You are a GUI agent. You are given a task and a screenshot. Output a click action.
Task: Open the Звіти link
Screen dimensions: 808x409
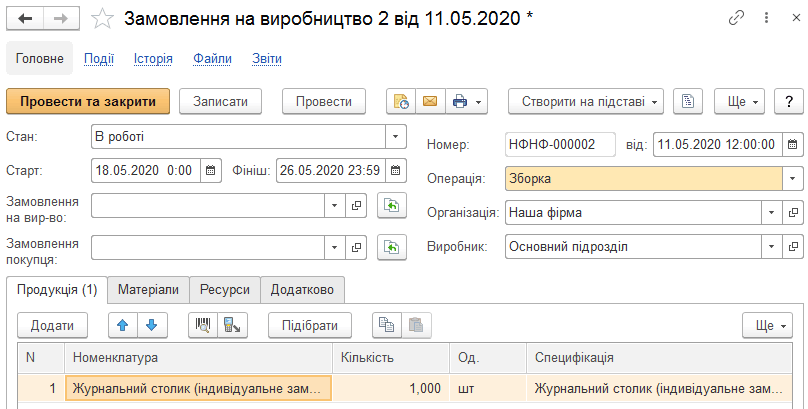coord(267,59)
